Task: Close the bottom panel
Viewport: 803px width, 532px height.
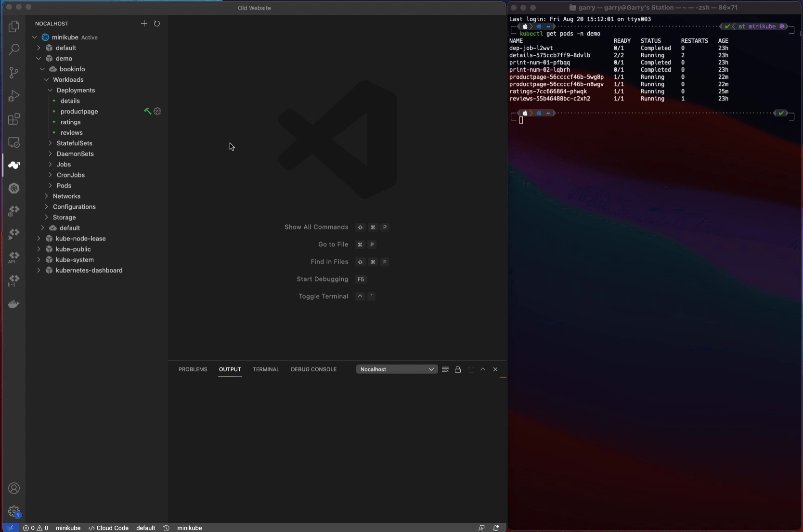Action: 495,369
